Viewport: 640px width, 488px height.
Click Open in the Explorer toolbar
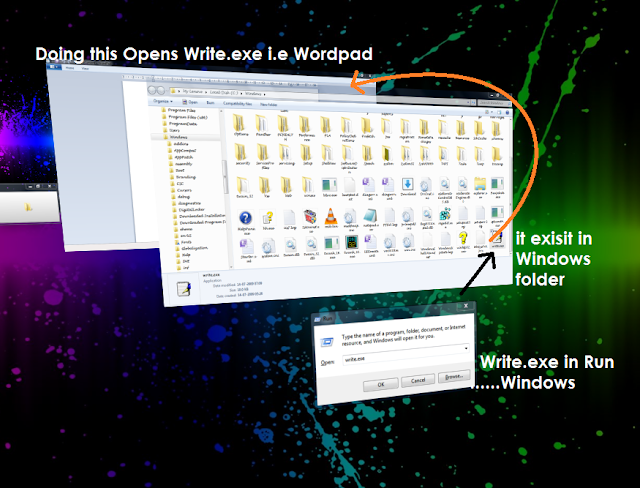[x=190, y=102]
